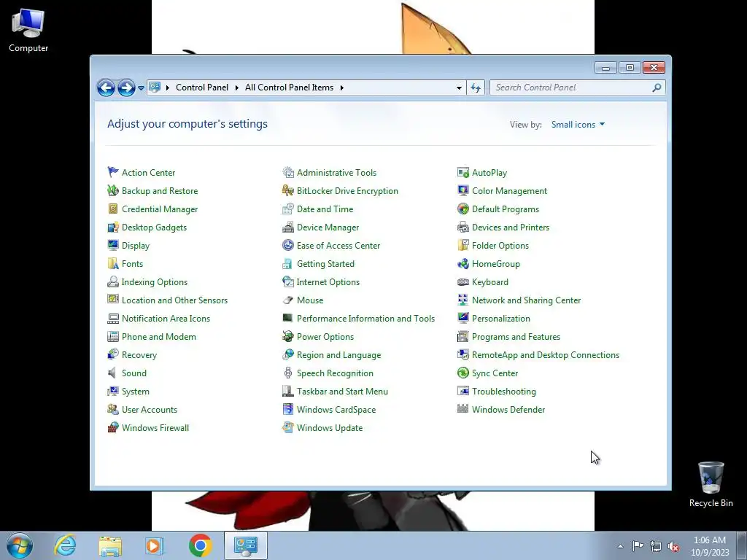Viewport: 747px width, 560px height.
Task: Click the Action Center flag icon
Action: click(x=113, y=172)
